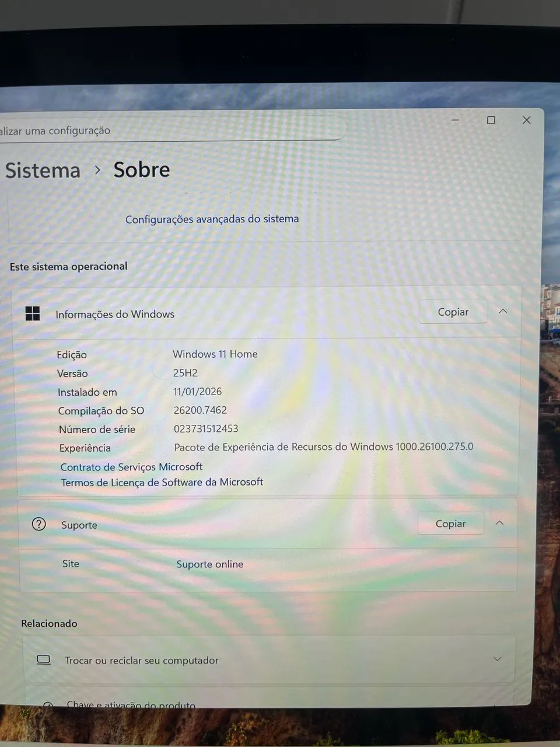Click the Este sistema operacional heading
Screen dimensions: 560x747
(68, 267)
